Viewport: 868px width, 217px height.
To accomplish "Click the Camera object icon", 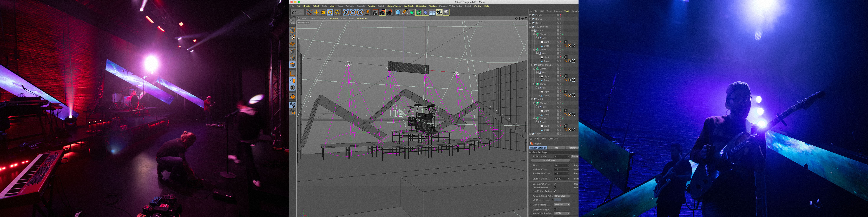I will [439, 12].
